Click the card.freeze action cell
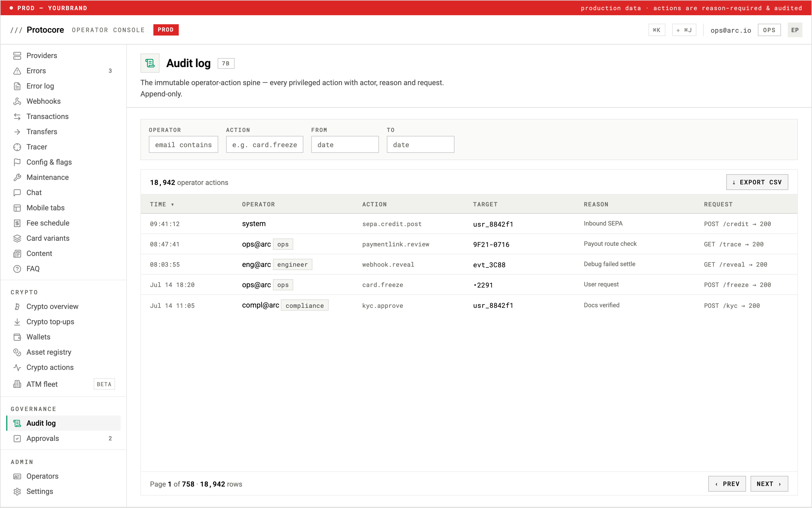This screenshot has height=508, width=812. click(382, 285)
